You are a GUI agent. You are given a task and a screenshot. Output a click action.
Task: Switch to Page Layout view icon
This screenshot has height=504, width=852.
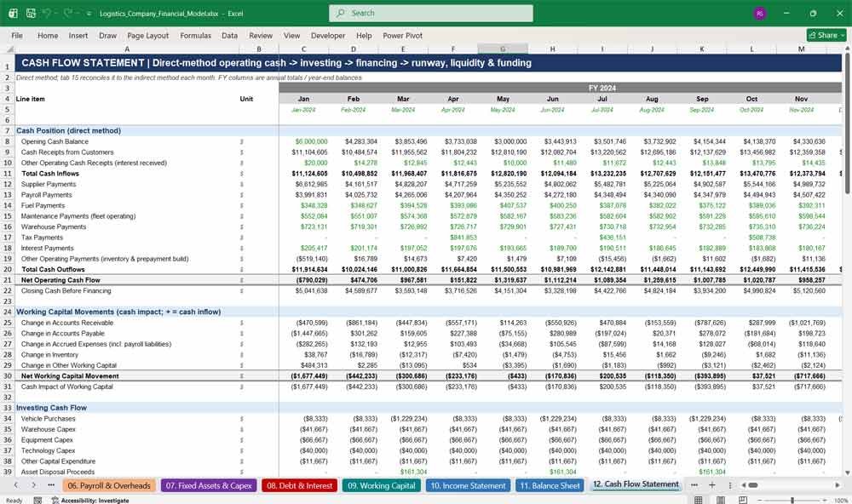721,500
